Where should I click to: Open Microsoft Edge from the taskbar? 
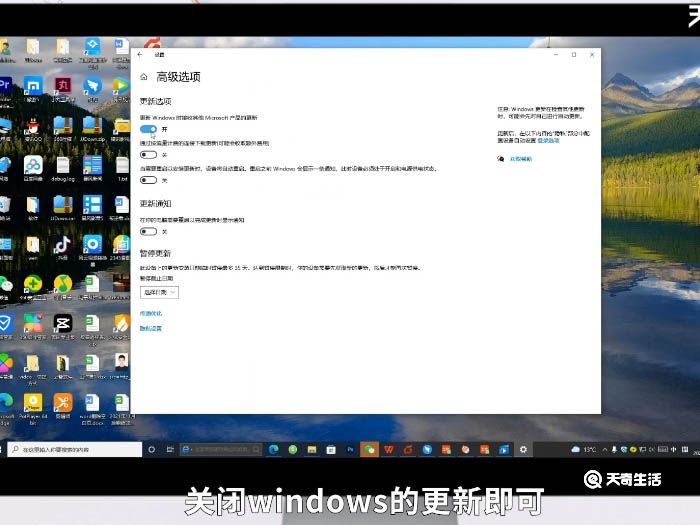[273, 450]
